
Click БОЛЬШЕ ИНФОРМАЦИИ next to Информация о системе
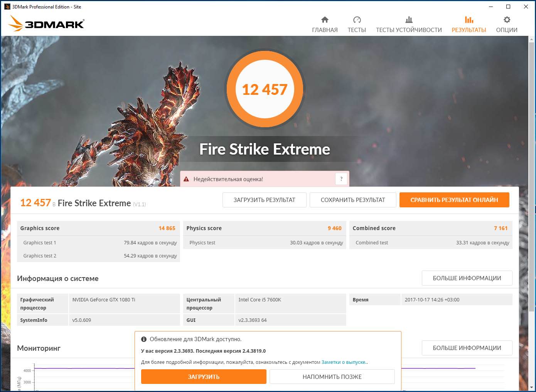[467, 278]
